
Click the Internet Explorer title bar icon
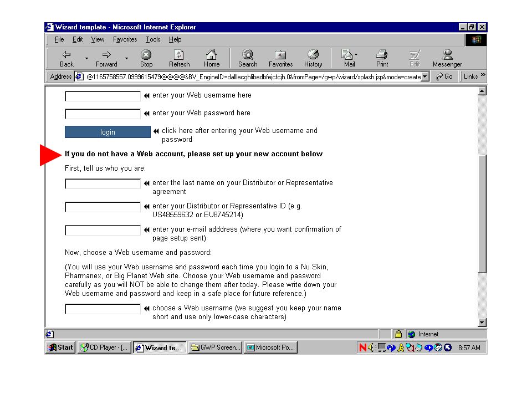coord(49,27)
